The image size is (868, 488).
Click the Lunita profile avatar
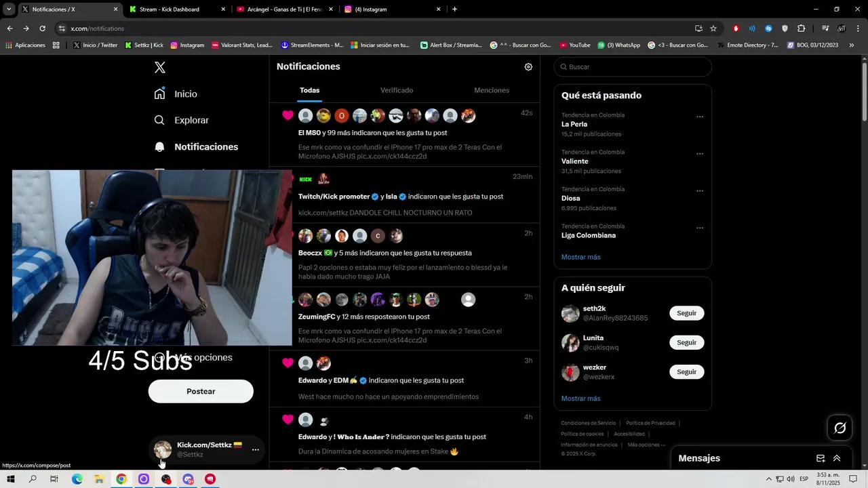point(570,342)
